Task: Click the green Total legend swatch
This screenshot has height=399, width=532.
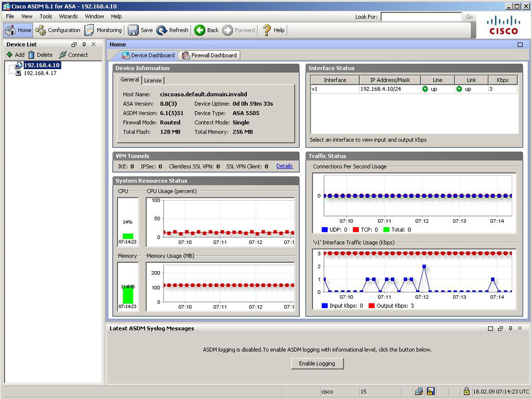Action: 386,230
